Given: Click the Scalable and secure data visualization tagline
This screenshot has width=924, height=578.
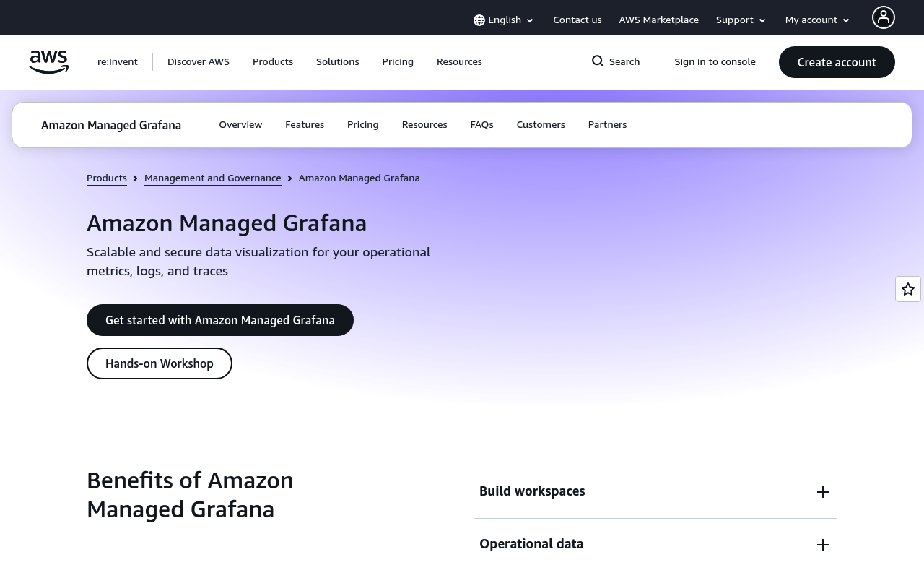Looking at the screenshot, I should (x=258, y=262).
